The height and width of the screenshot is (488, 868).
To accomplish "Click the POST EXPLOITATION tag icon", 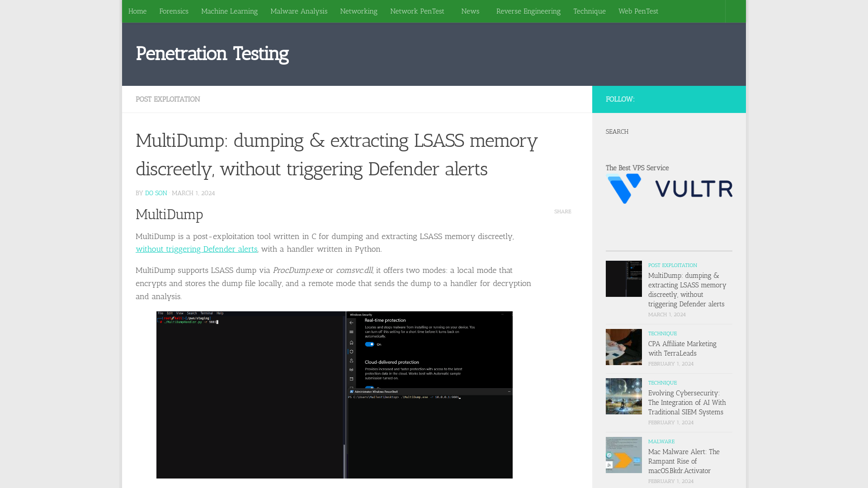I will click(672, 265).
